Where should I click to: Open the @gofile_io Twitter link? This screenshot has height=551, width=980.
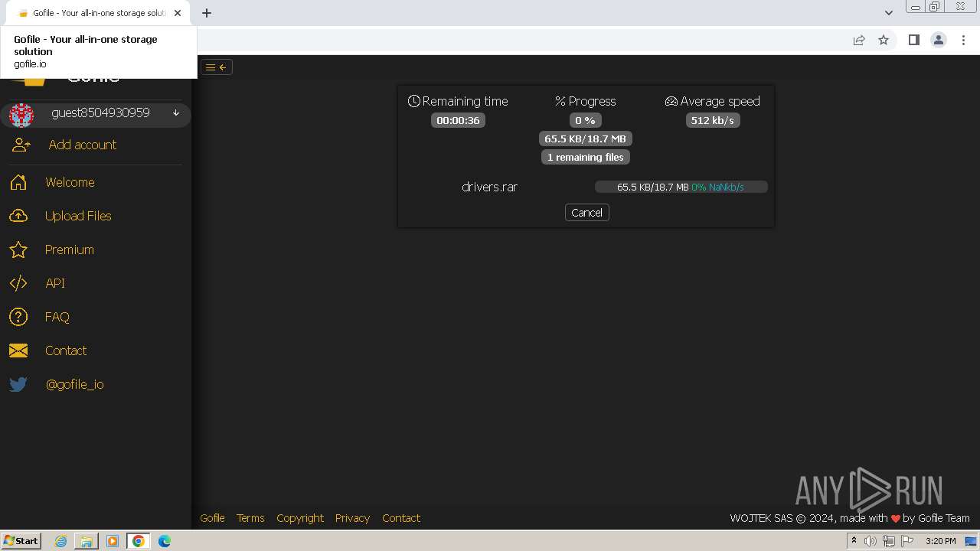pyautogui.click(x=75, y=384)
